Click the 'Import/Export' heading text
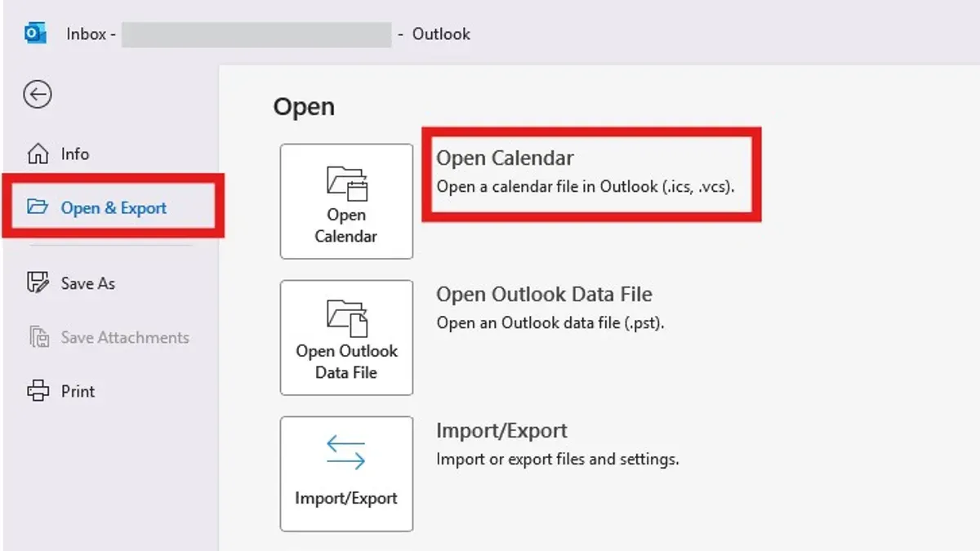Image resolution: width=980 pixels, height=551 pixels. (501, 431)
